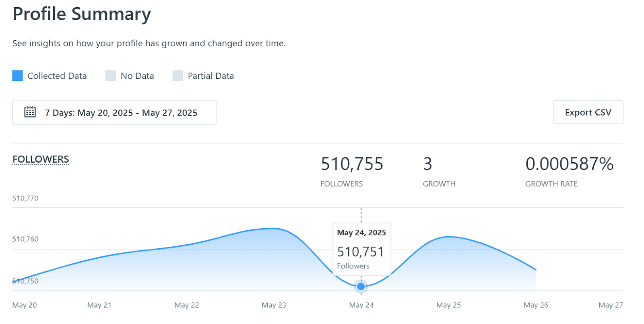Click the Profile Summary title
Screen dimensions: 644x324
pyautogui.click(x=82, y=14)
